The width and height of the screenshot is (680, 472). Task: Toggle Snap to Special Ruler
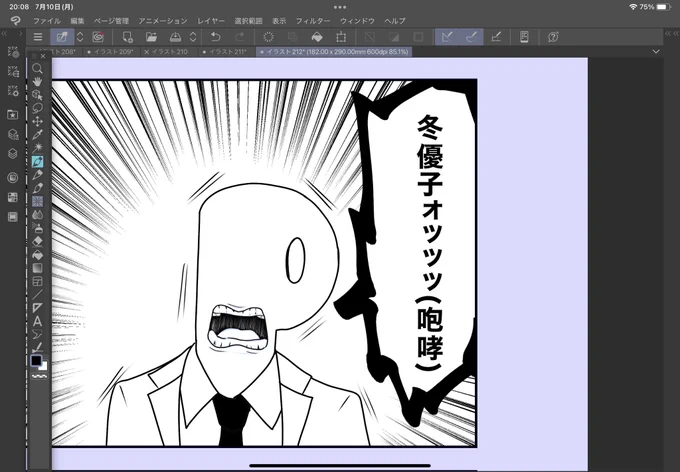click(x=471, y=37)
